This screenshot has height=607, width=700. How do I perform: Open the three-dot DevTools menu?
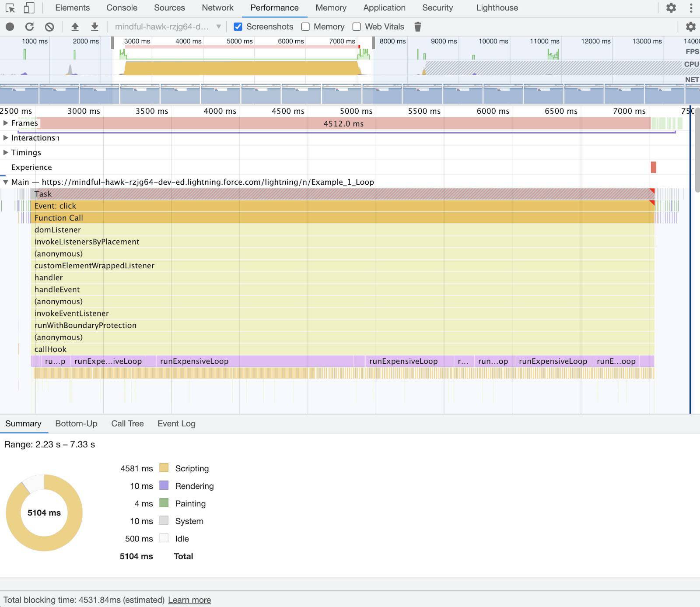pos(691,8)
